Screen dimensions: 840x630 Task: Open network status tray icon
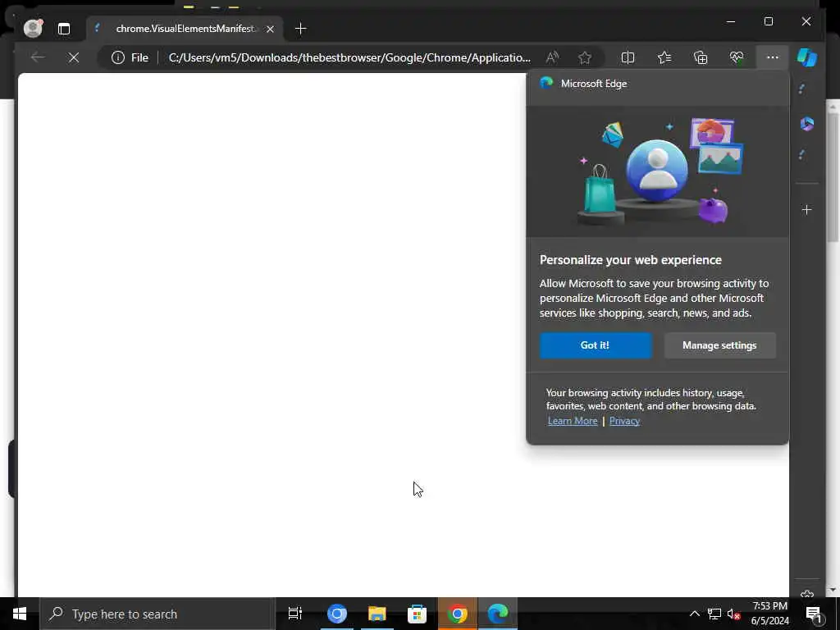(714, 614)
